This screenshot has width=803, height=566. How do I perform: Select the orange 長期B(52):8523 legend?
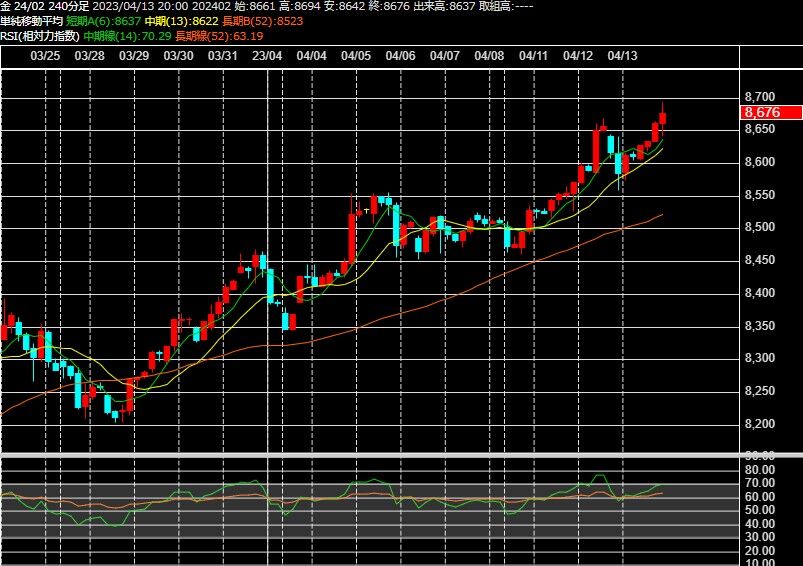tap(263, 22)
